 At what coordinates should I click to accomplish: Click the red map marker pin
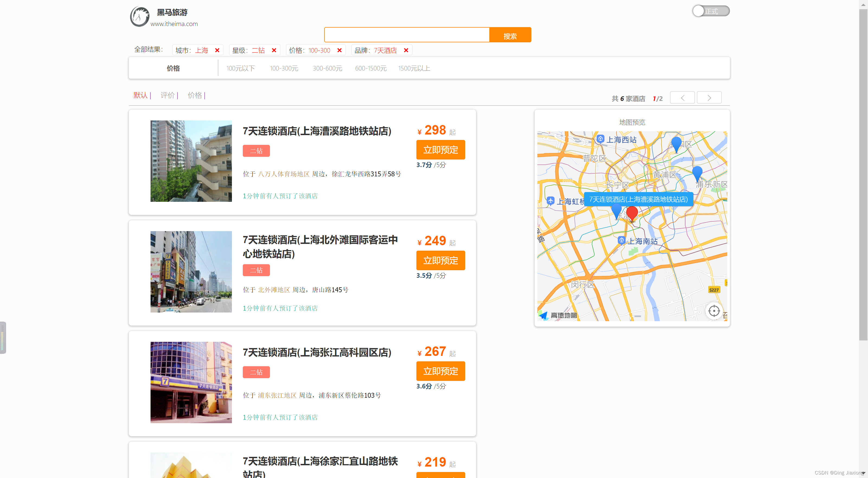(632, 214)
